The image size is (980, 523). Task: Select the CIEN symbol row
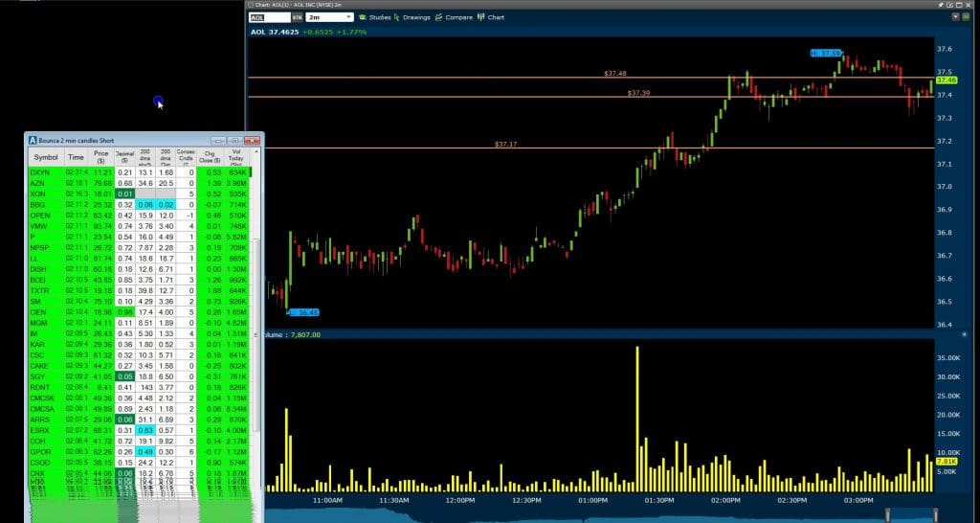point(140,312)
